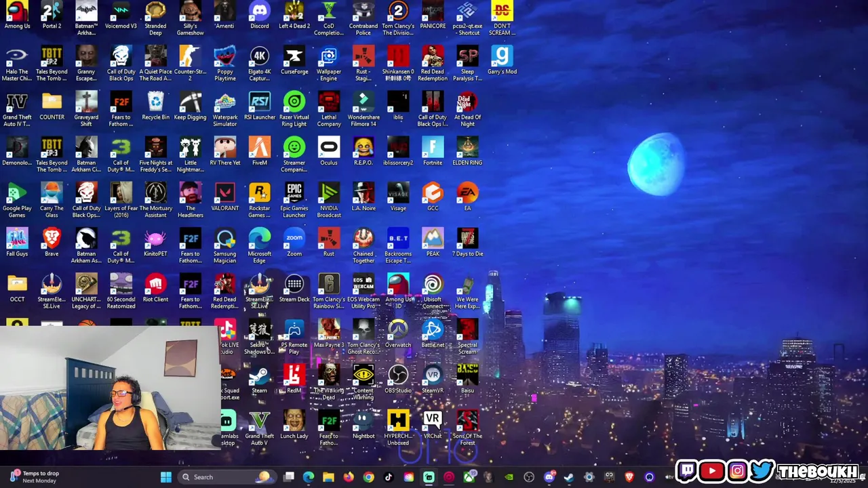Open the Among Us shortcut beside Portal 2
Image resolution: width=868 pixels, height=488 pixels.
17,15
